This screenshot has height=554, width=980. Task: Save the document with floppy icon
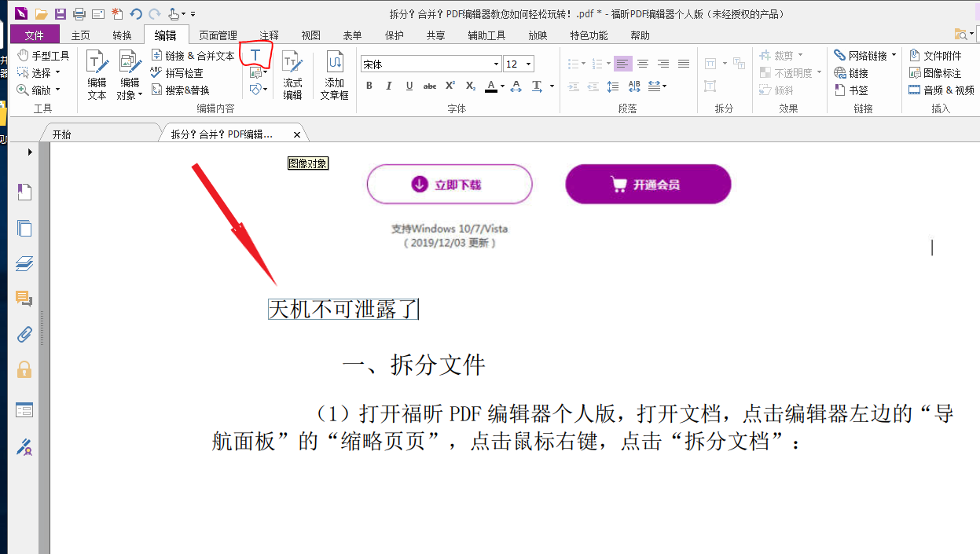60,13
